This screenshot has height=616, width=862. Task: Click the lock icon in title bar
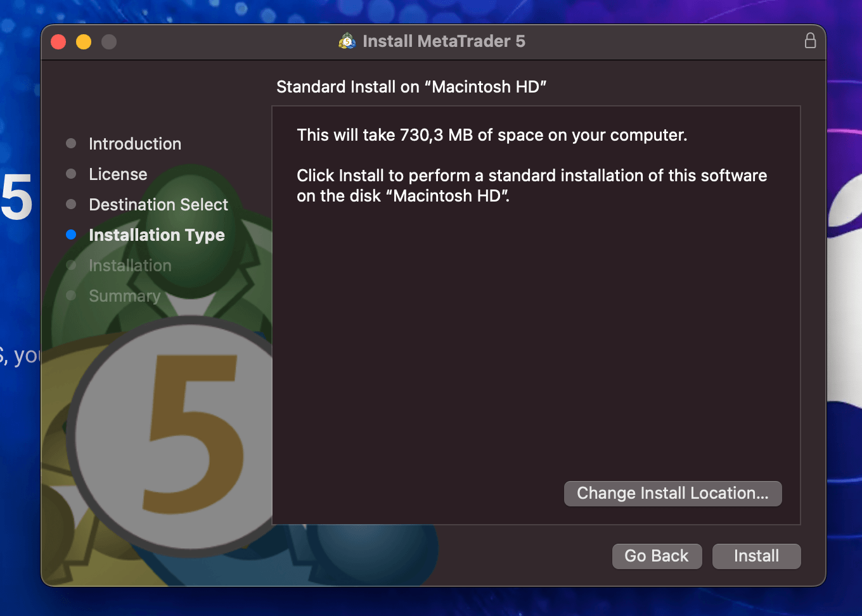click(810, 41)
